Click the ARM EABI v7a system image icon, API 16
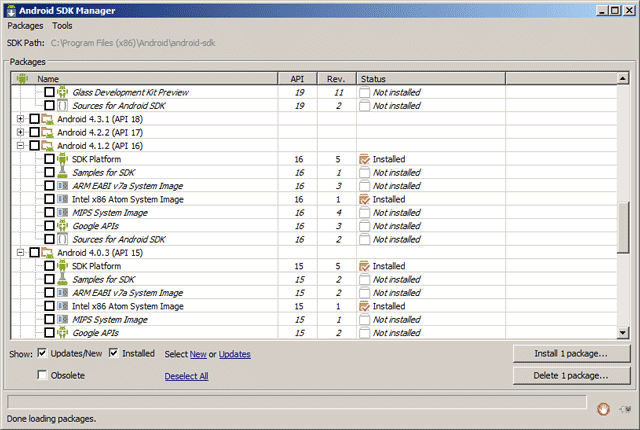 (62, 186)
